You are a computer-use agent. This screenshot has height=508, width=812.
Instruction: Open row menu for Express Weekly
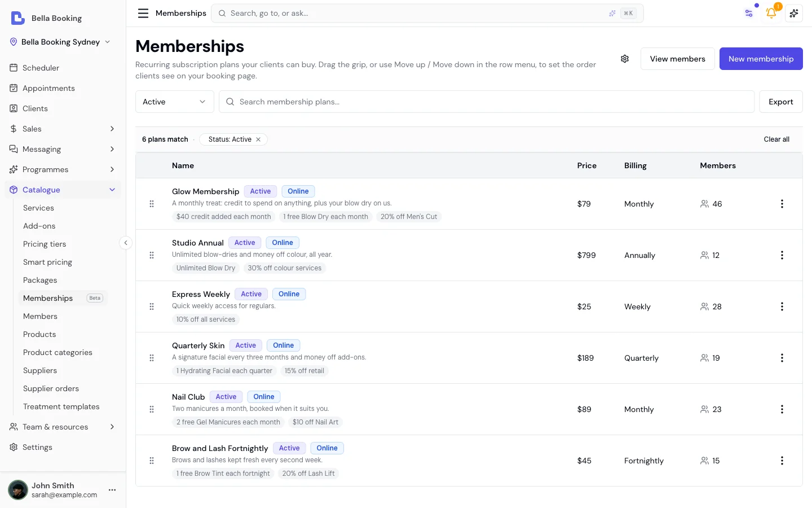pyautogui.click(x=782, y=306)
